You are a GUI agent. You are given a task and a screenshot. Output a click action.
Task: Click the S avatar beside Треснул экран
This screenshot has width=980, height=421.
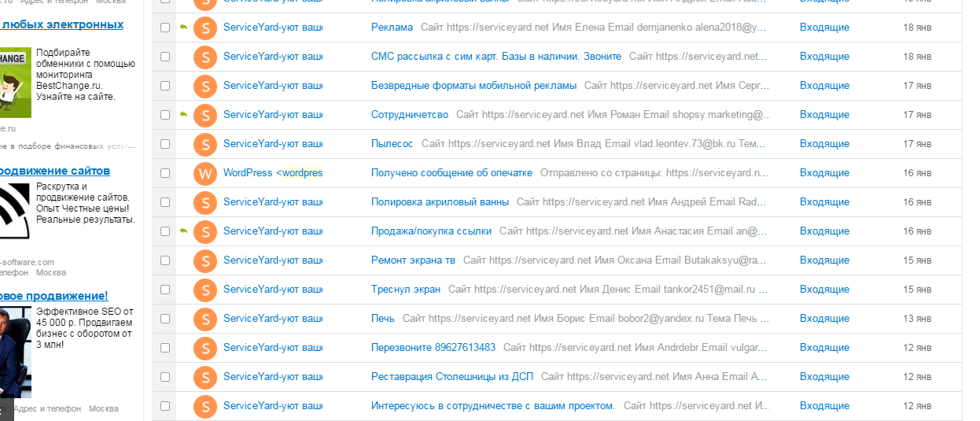(x=205, y=290)
